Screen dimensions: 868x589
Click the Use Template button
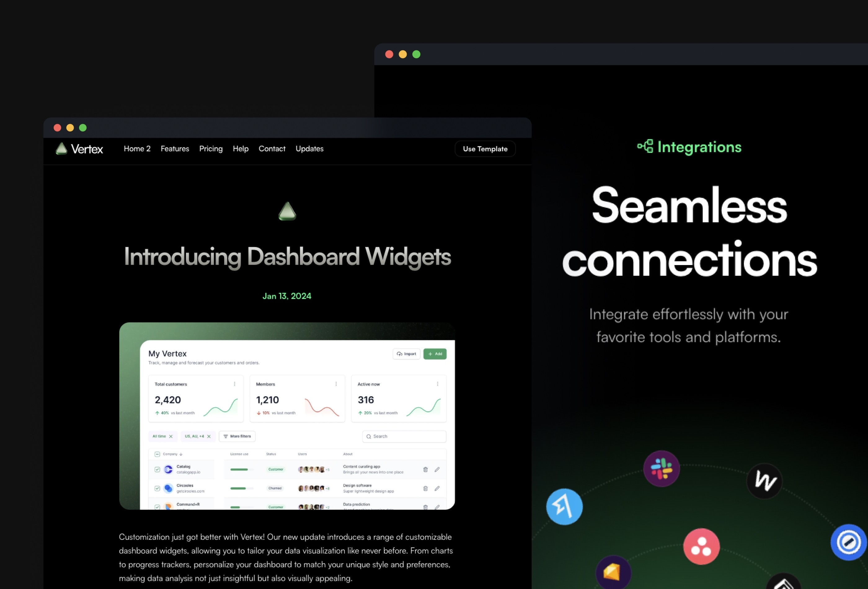click(x=485, y=148)
